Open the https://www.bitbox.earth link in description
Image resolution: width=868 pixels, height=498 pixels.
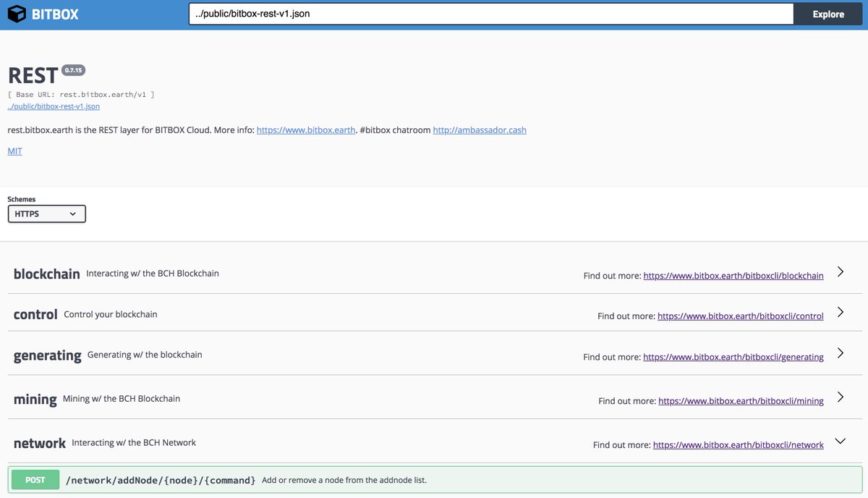306,130
